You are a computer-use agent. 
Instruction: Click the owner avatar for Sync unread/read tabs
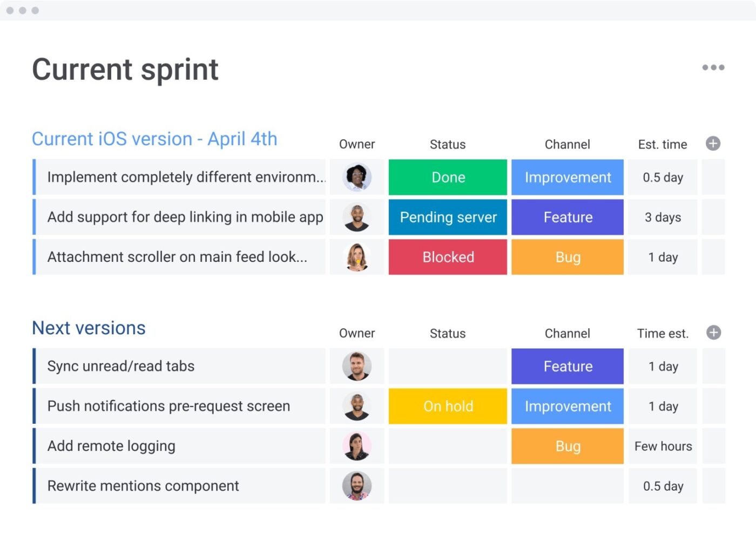356,366
